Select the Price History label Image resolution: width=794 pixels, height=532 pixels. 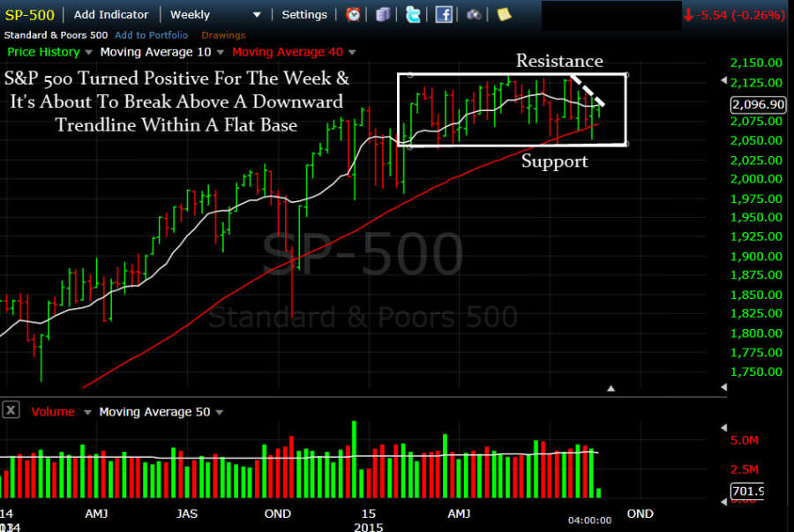43,52
